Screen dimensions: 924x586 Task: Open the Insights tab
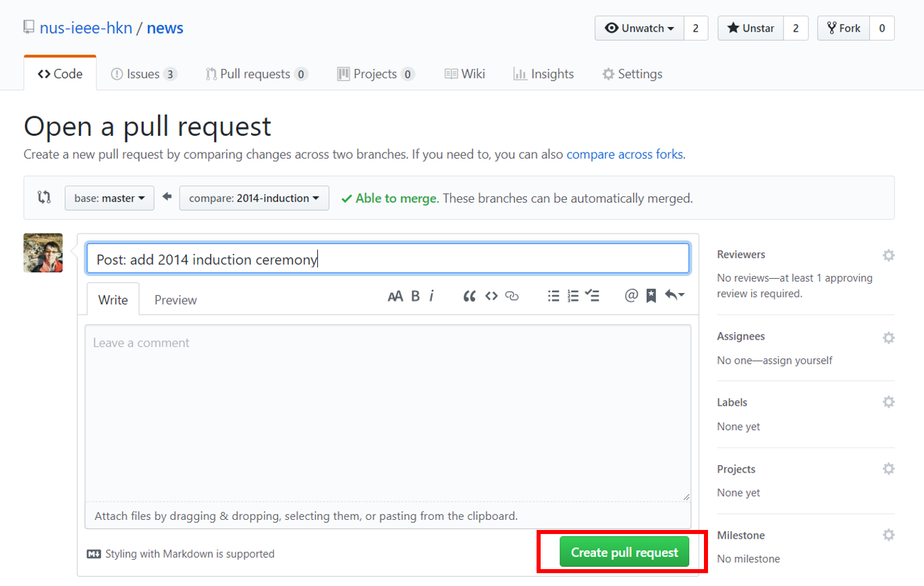pyautogui.click(x=543, y=74)
